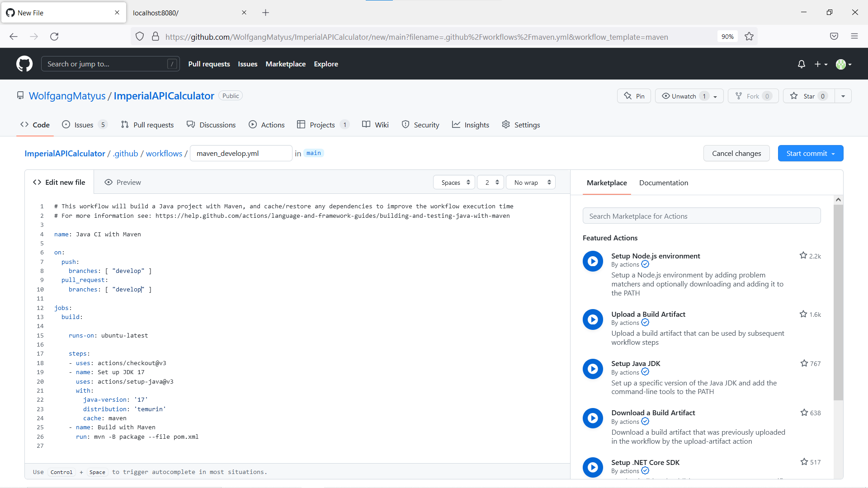Cancel changes to the file
This screenshot has width=868, height=488.
pyautogui.click(x=736, y=153)
